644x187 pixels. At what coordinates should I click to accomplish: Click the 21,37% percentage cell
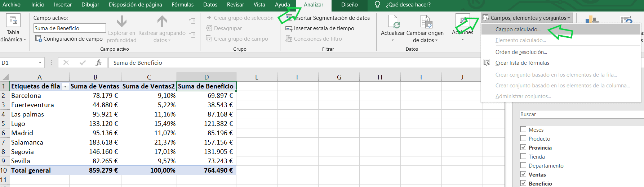pyautogui.click(x=149, y=142)
